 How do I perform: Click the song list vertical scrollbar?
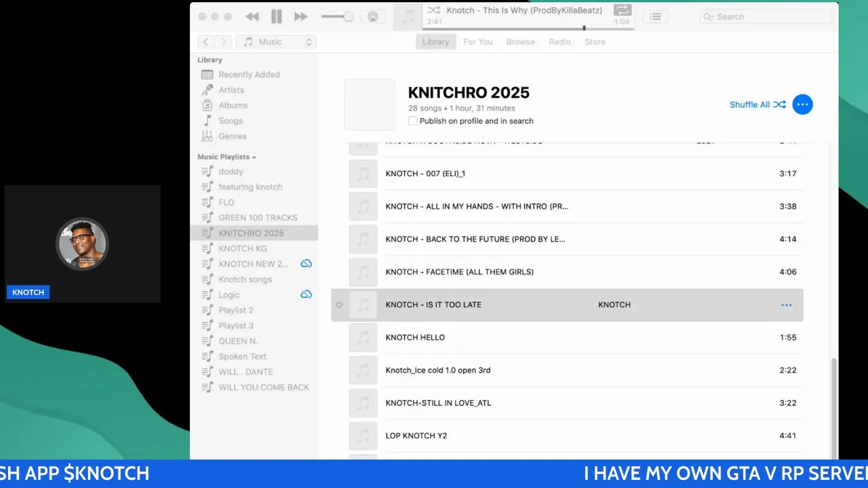[834, 408]
